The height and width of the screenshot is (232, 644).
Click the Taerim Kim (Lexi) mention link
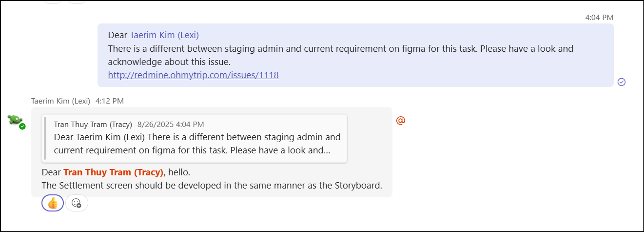164,35
